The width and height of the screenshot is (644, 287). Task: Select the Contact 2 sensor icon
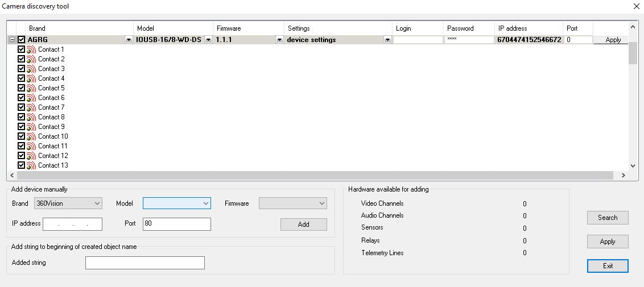tap(31, 60)
